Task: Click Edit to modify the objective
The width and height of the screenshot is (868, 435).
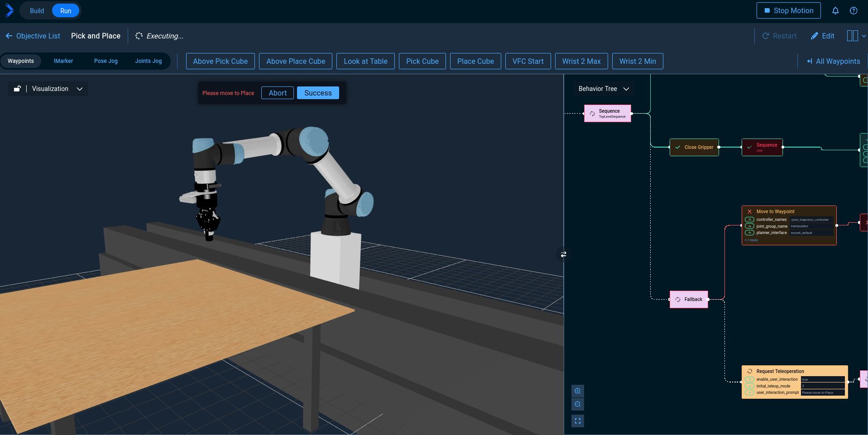Action: (822, 36)
